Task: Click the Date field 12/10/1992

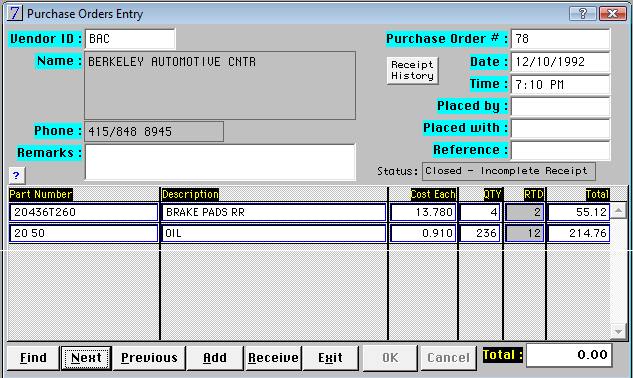Action: [x=560, y=62]
